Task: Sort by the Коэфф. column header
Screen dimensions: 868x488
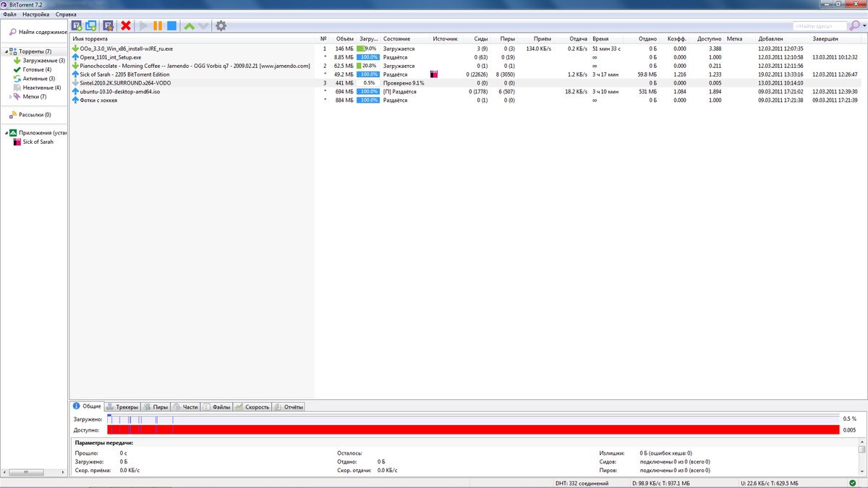Action: point(674,38)
